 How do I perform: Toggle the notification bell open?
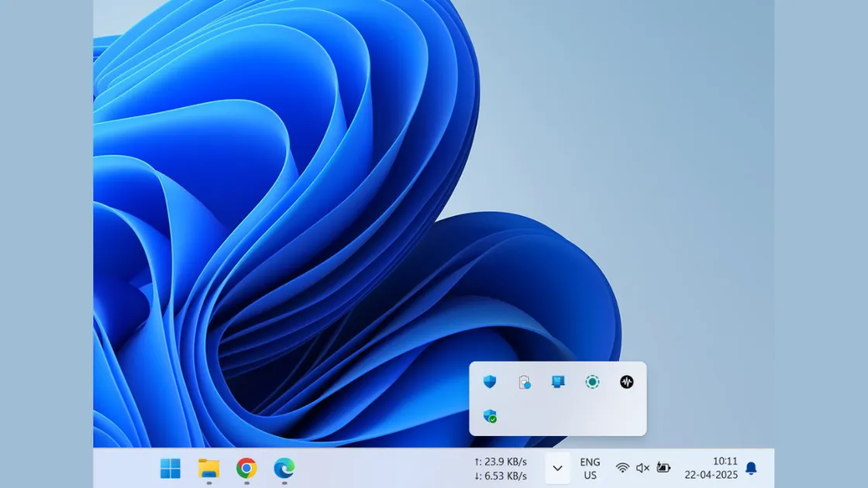tap(753, 468)
